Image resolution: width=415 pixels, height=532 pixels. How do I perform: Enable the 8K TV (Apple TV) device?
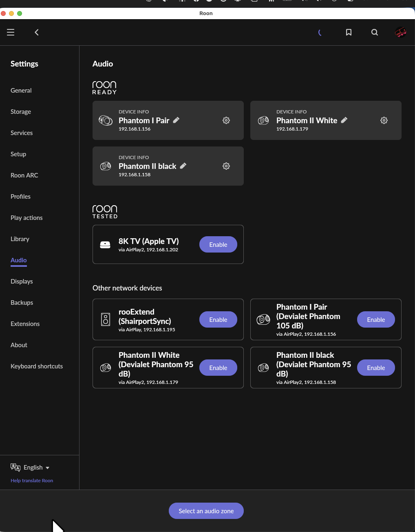(218, 244)
